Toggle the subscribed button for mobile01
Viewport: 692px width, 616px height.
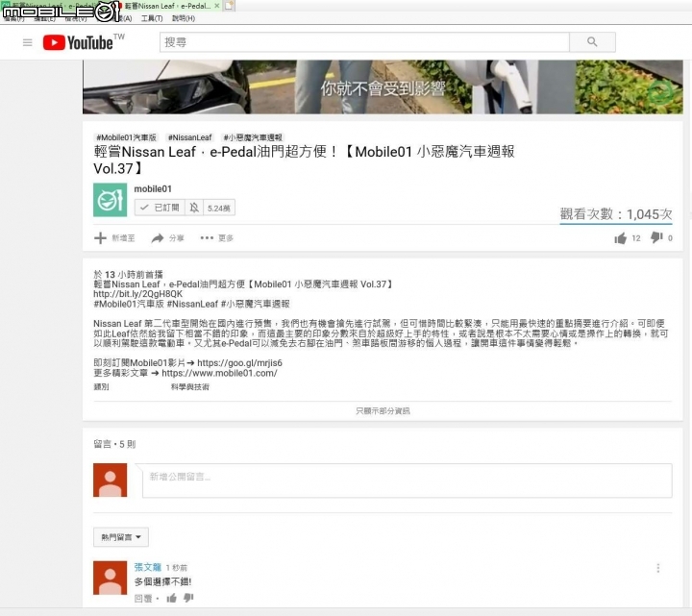pos(160,208)
